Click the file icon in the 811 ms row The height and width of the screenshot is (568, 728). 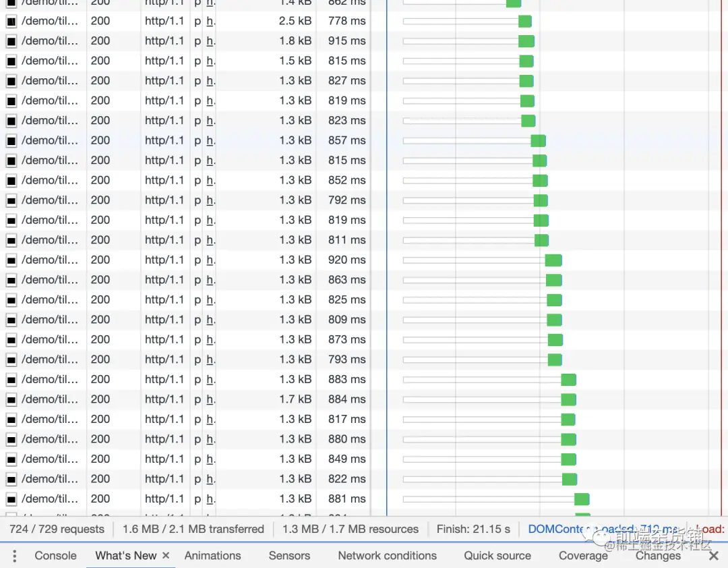click(x=11, y=240)
